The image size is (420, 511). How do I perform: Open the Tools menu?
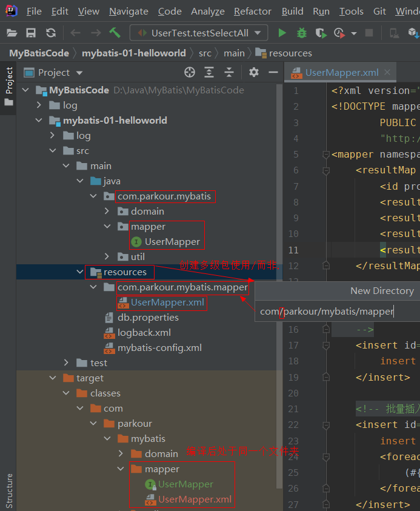352,12
